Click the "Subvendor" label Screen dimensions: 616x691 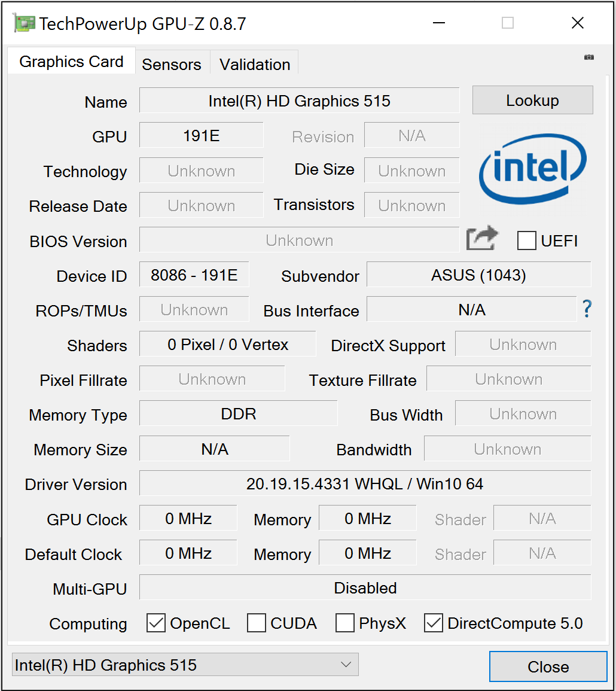pyautogui.click(x=321, y=276)
